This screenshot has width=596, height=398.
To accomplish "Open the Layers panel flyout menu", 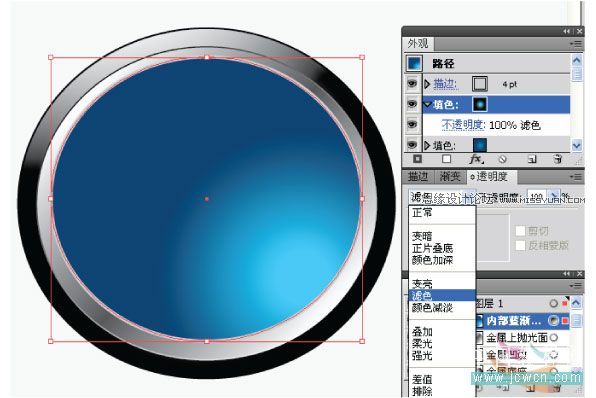I will (575, 285).
